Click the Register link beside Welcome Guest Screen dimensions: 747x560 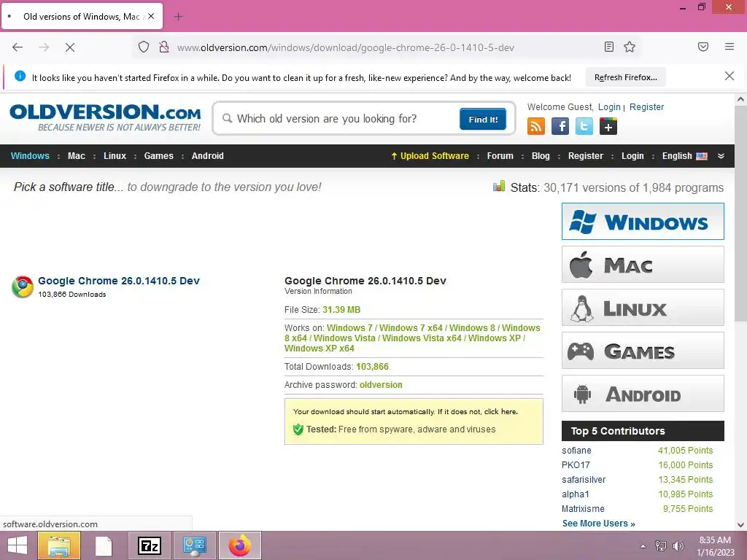646,106
